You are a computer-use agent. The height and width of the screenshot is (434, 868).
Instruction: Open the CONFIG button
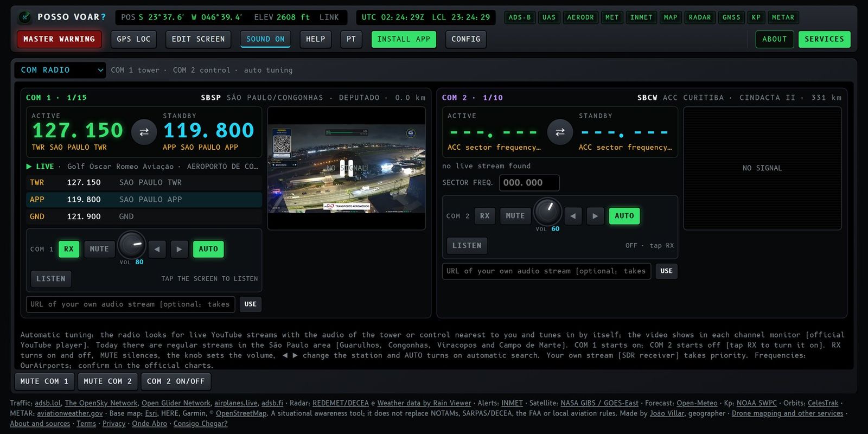pos(466,39)
